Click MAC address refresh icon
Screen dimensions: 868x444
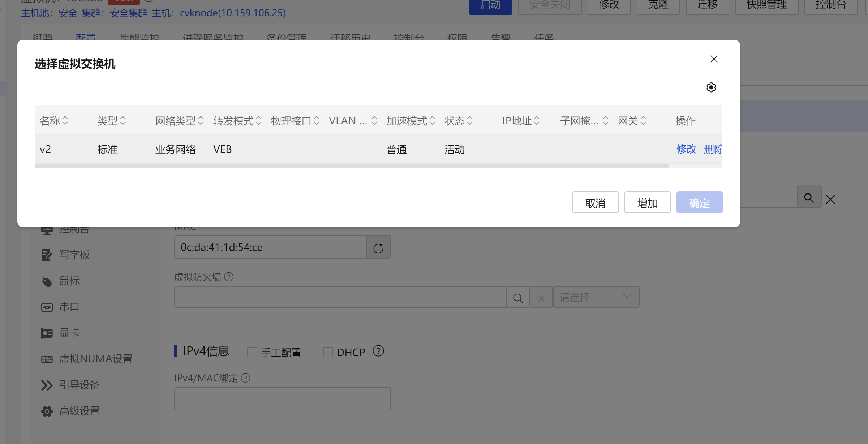coord(378,248)
